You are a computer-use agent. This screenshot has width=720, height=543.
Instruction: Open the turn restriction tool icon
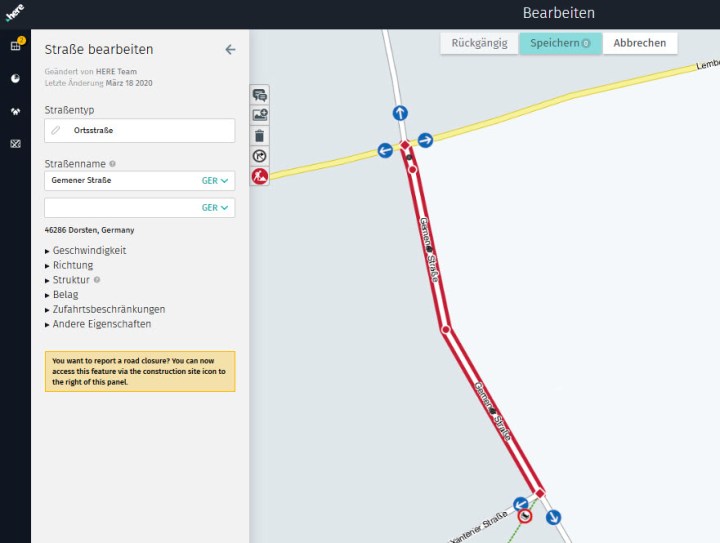coord(260,156)
